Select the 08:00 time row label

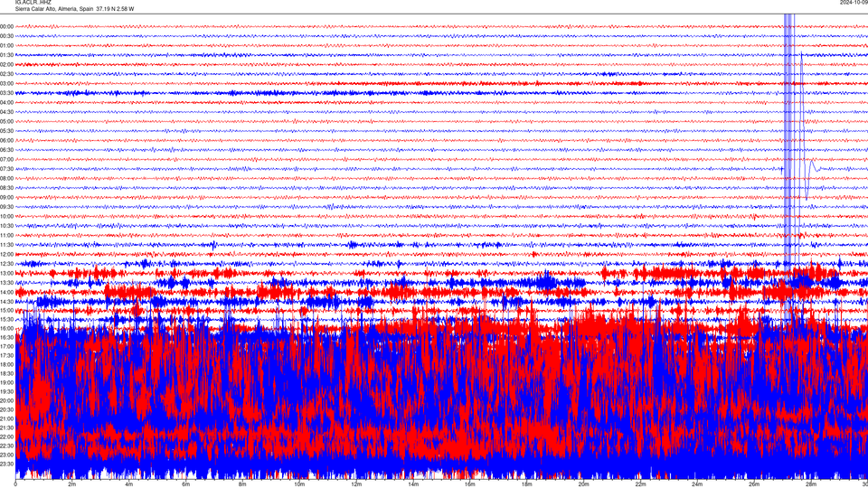(x=6, y=178)
